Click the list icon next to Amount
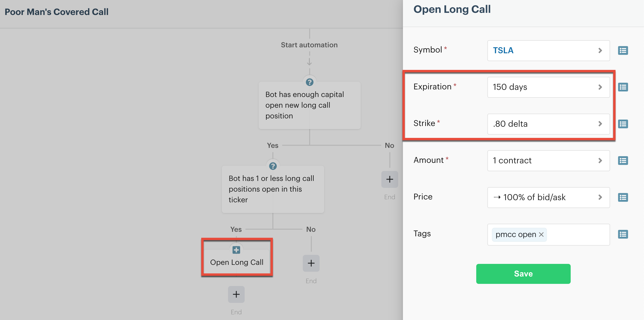This screenshot has height=320, width=644. pos(623,160)
